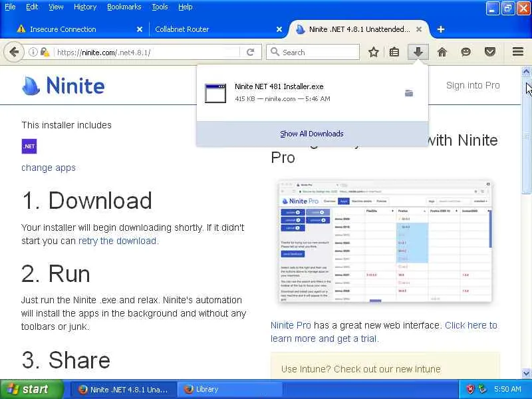Open a new tab with plus button
532x399 pixels.
[441, 29]
